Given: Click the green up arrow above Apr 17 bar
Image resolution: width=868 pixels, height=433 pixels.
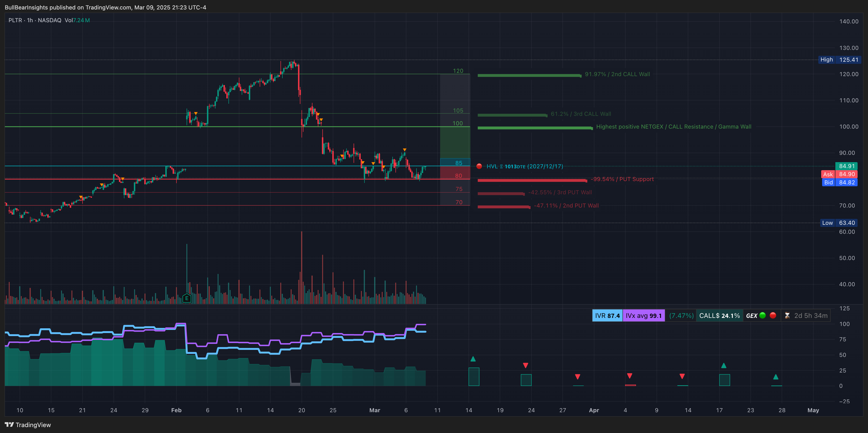Looking at the screenshot, I should click(724, 365).
